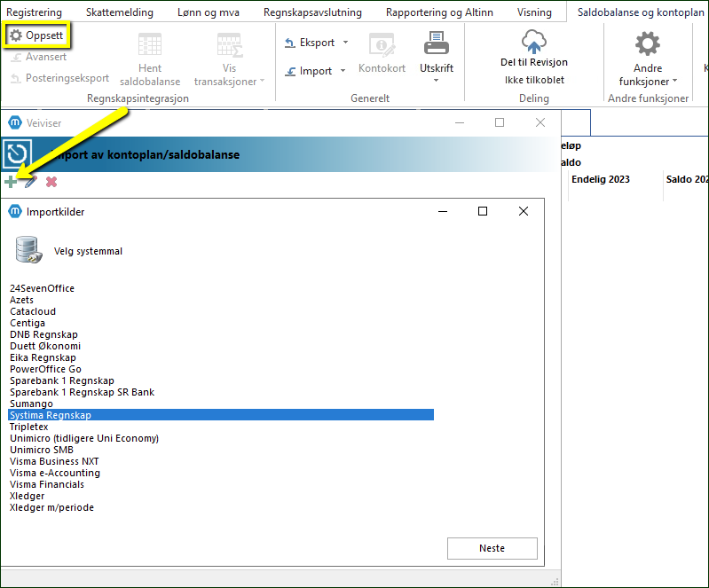Screen dimensions: 709x588
Task: Select Visma Financials entry
Action: 47,484
